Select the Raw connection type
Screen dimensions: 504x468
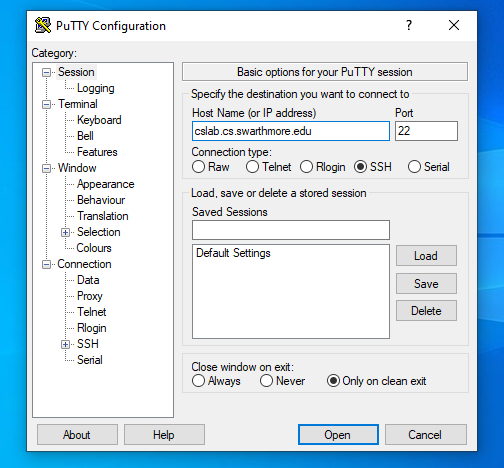click(x=198, y=167)
